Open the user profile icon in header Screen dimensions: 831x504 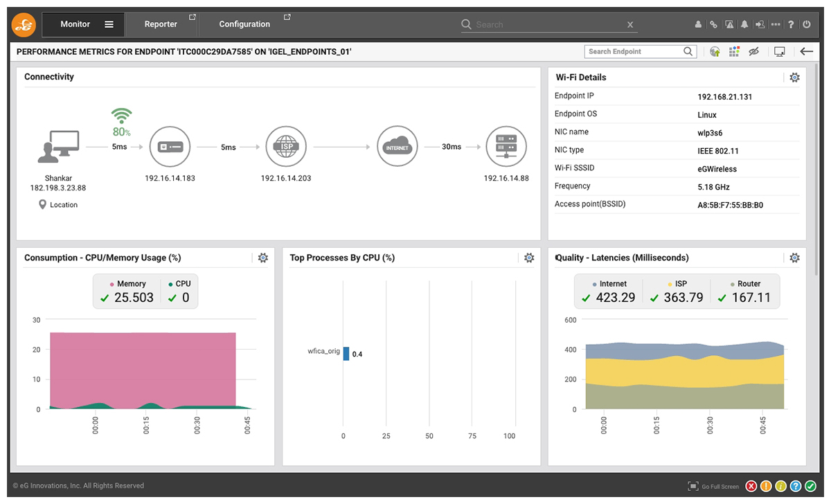click(698, 24)
